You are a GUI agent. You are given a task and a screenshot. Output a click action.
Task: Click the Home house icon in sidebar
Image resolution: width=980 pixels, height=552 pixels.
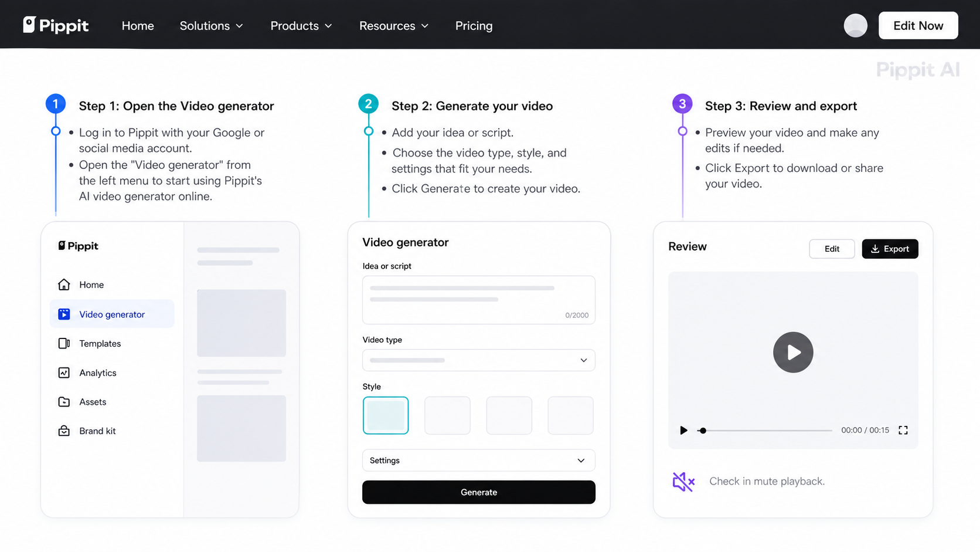click(x=64, y=285)
